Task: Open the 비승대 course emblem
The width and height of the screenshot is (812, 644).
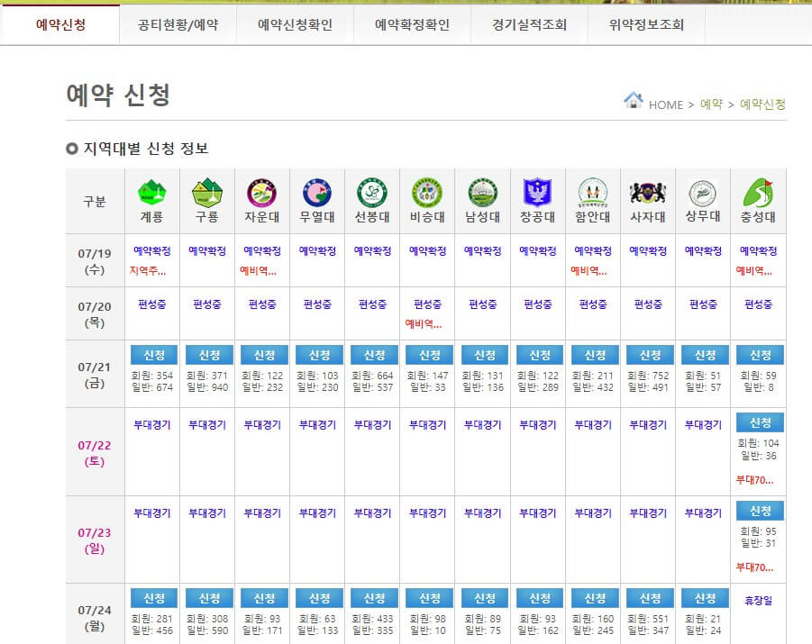Action: 428,190
